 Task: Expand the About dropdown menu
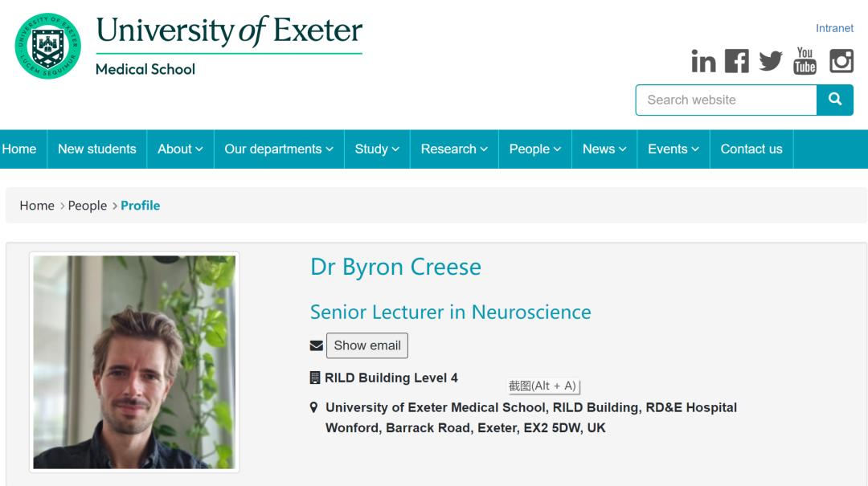tap(180, 149)
